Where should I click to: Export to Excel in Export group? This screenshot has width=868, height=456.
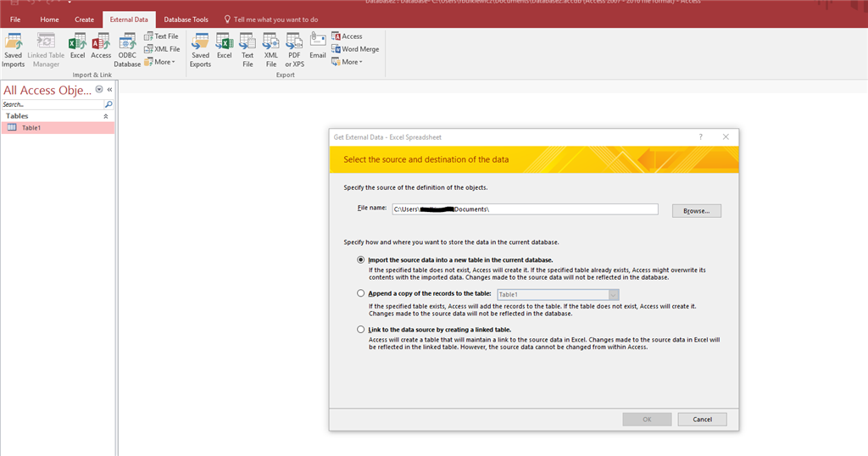224,46
